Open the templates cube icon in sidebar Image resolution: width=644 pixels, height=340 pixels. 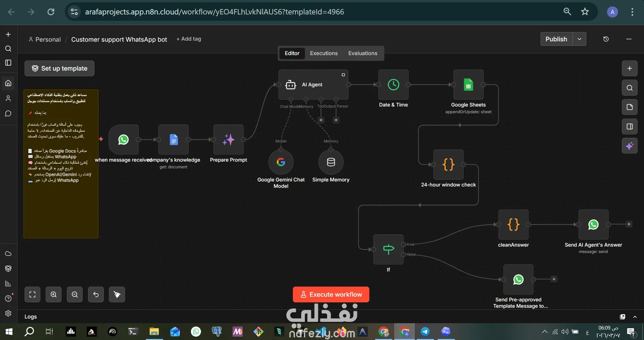[x=8, y=268]
